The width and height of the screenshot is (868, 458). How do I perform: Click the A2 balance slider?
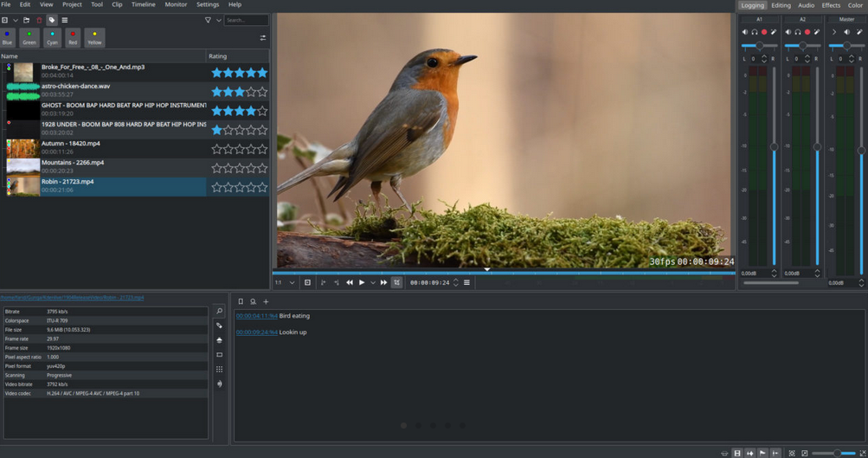tap(802, 46)
